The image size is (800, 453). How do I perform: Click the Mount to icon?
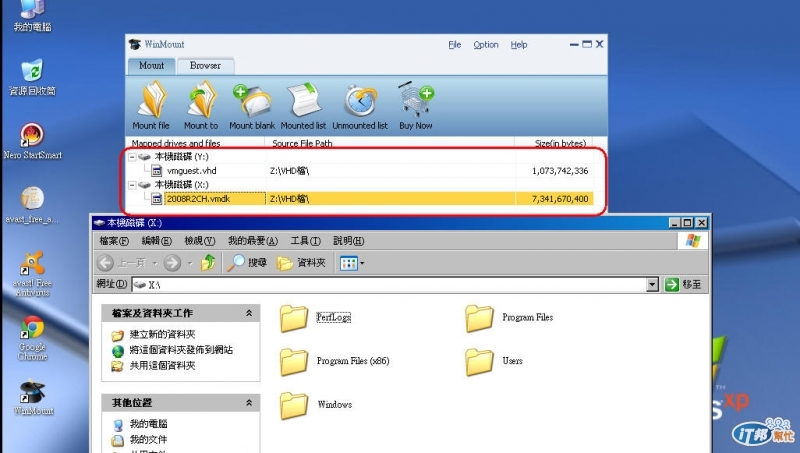[x=201, y=100]
